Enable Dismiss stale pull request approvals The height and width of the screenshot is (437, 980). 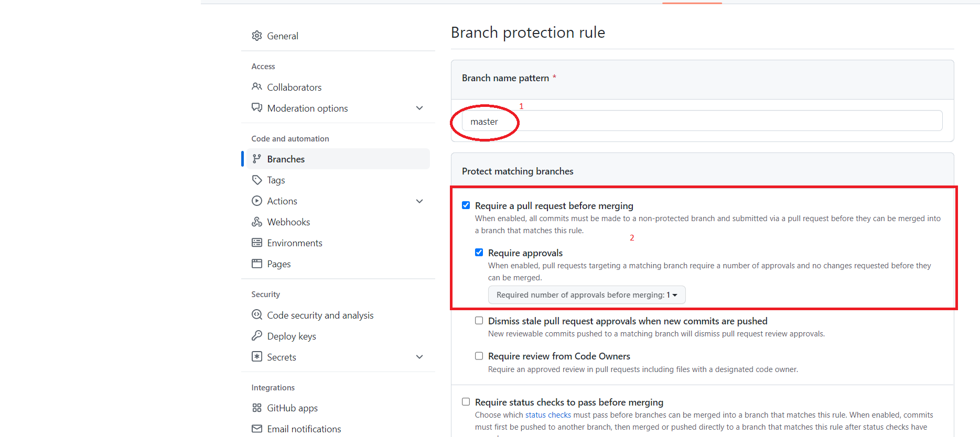[479, 320]
